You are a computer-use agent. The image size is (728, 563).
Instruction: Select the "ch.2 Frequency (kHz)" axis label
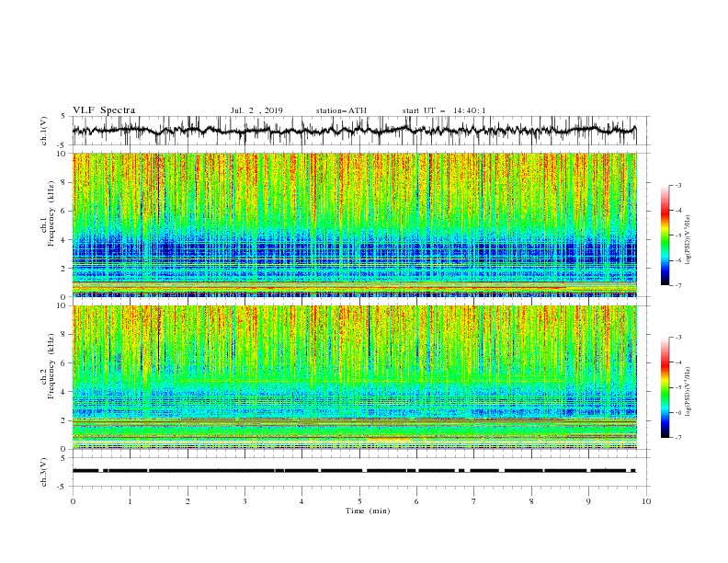(48, 365)
